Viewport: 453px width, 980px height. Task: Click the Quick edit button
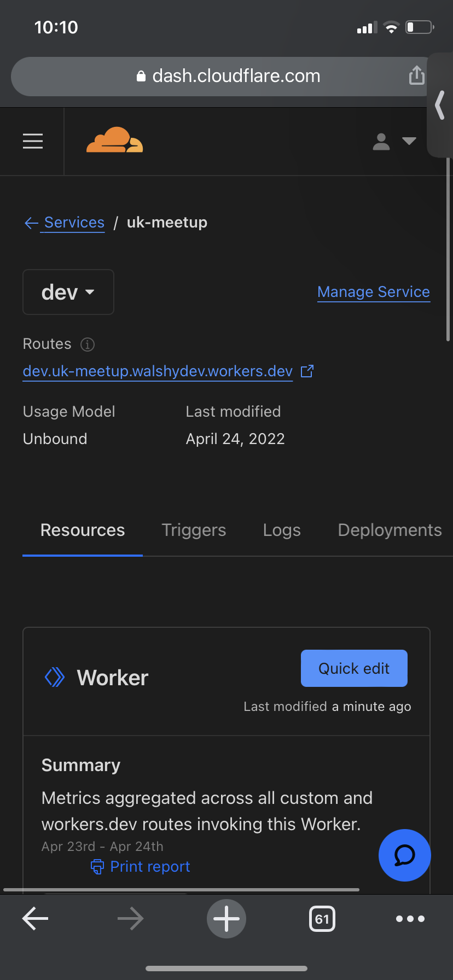click(x=354, y=668)
